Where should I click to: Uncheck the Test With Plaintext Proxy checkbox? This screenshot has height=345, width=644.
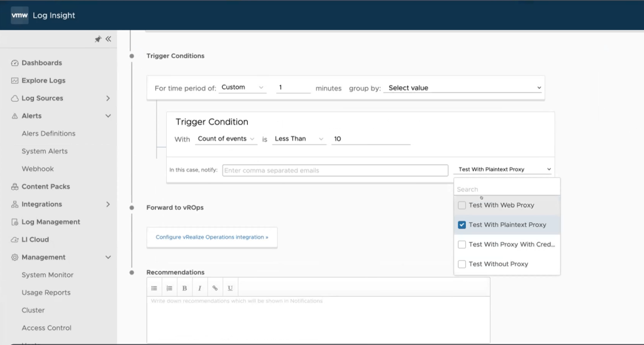(x=462, y=225)
